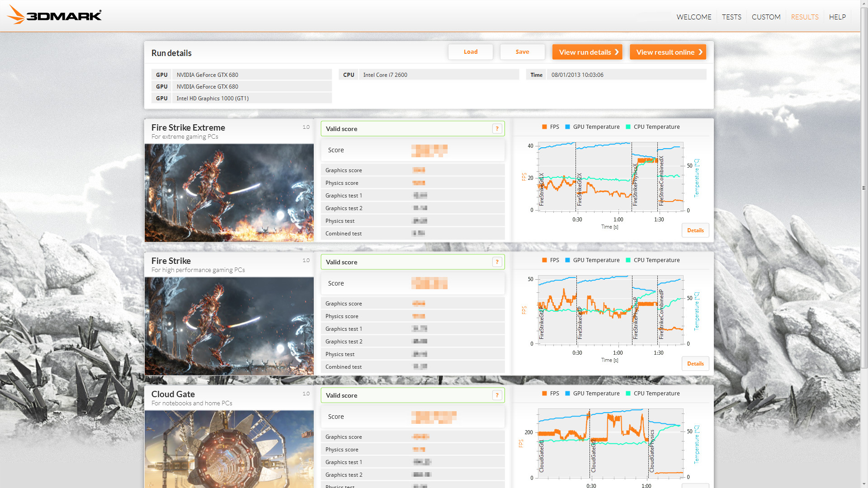Toggle GPU Temperature display on Fire Strike Extreme graph
The width and height of the screenshot is (868, 488).
pyautogui.click(x=568, y=127)
